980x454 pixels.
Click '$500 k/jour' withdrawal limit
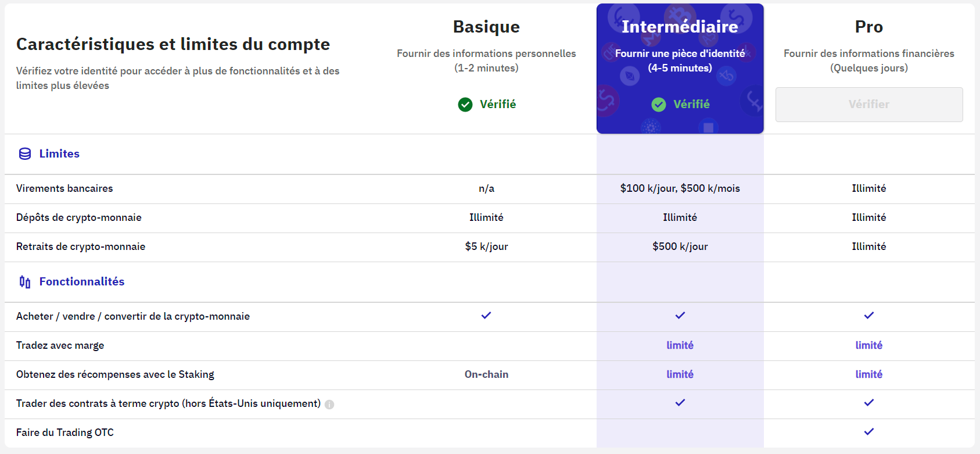pyautogui.click(x=680, y=246)
